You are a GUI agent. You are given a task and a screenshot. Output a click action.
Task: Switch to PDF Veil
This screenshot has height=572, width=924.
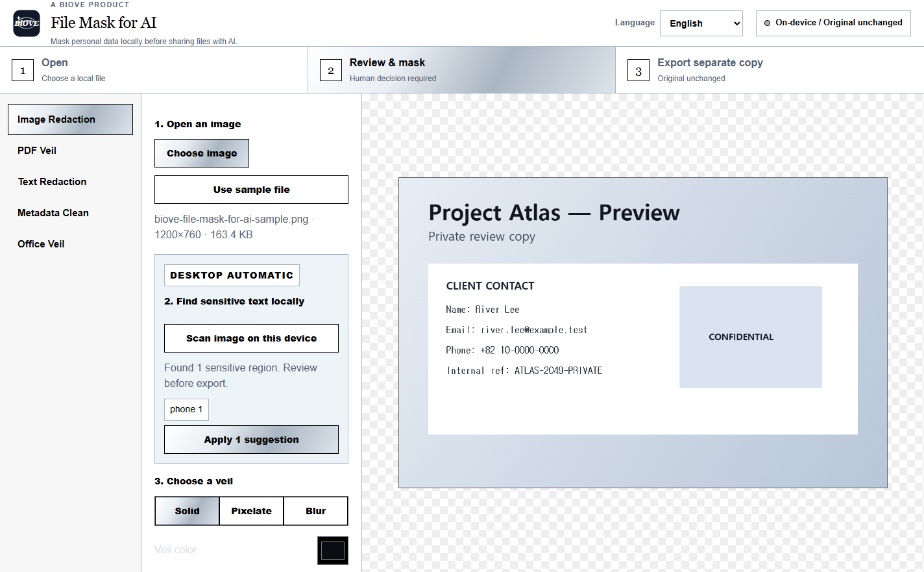tap(70, 151)
